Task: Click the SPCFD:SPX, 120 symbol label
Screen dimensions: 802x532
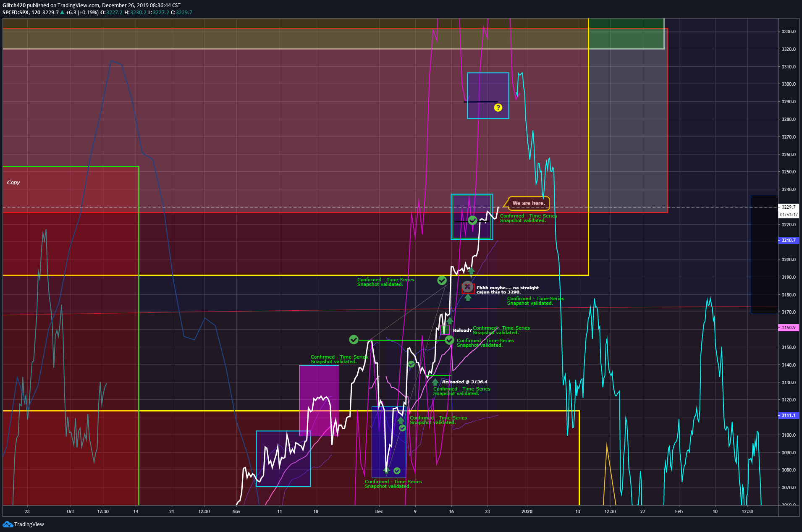Action: pyautogui.click(x=21, y=12)
